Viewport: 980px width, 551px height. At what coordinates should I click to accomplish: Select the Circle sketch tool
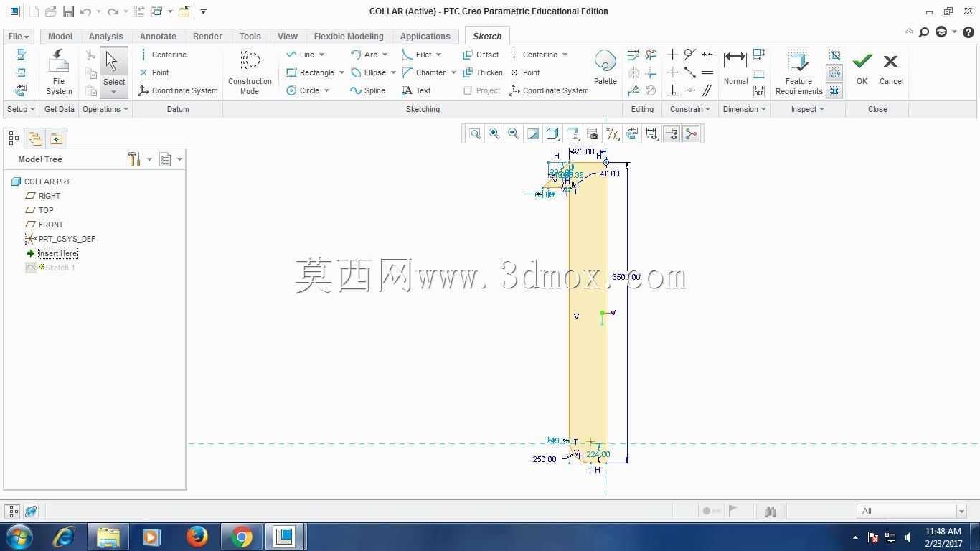(303, 90)
